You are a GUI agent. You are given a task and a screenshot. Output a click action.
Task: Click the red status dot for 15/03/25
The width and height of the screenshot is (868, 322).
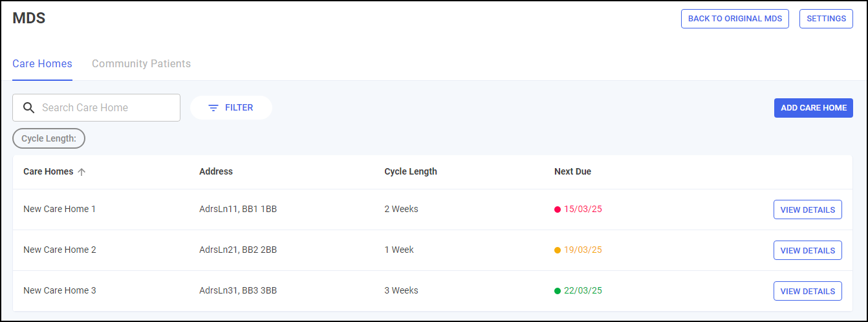pyautogui.click(x=558, y=209)
